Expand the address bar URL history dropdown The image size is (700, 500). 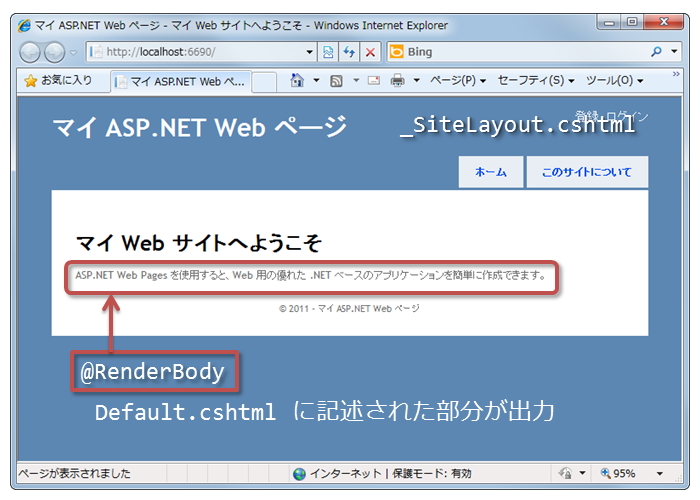(309, 52)
